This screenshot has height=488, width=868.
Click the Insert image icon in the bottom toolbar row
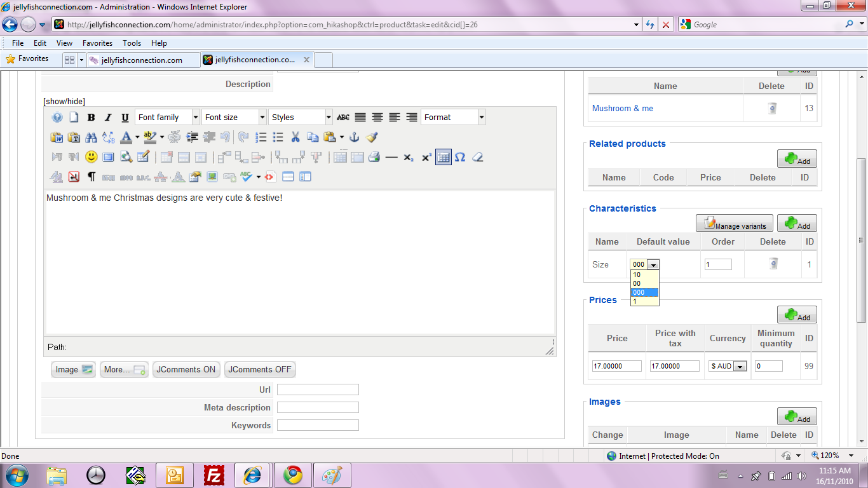(x=212, y=177)
